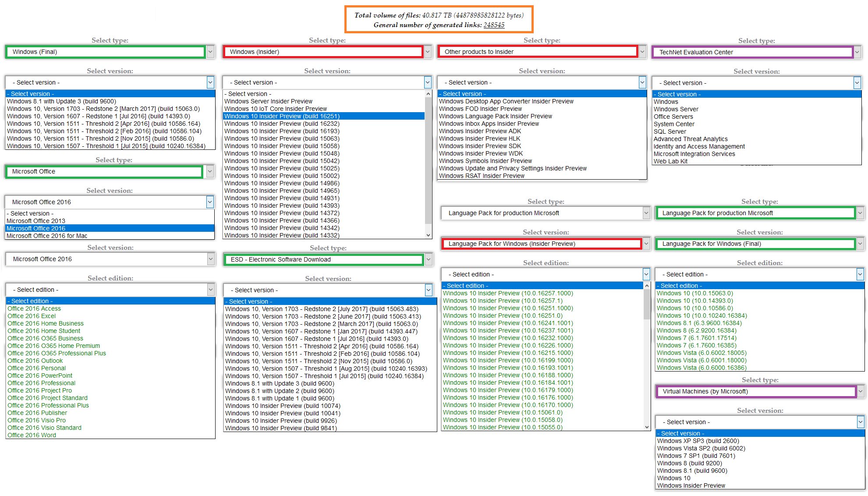
Task: Open the Windows (Final) type dropdown
Action: coord(110,52)
